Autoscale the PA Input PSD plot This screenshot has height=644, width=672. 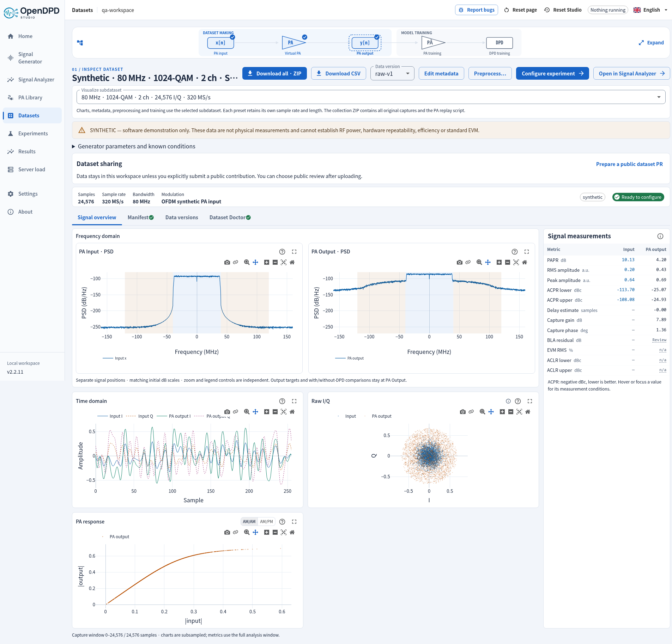(x=284, y=262)
